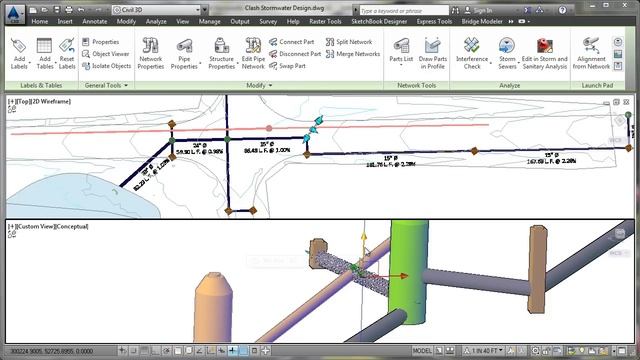The image size is (640, 360).
Task: Open the Object Viewer
Action: tap(105, 54)
